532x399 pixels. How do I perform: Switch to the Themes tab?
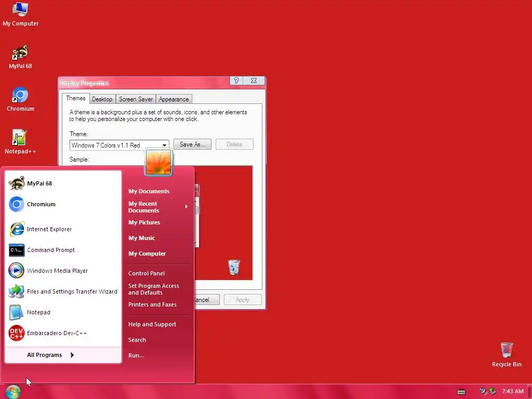[76, 98]
